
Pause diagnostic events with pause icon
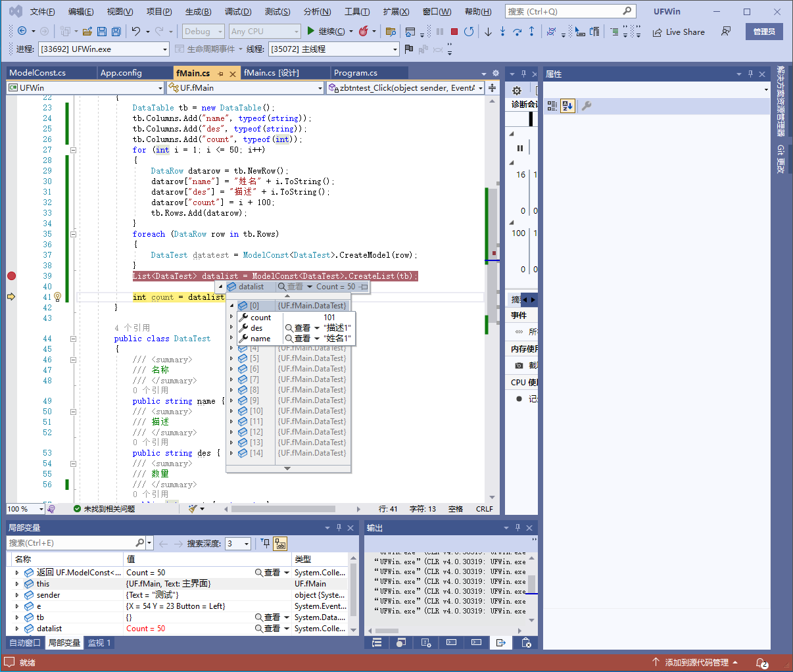tap(520, 148)
